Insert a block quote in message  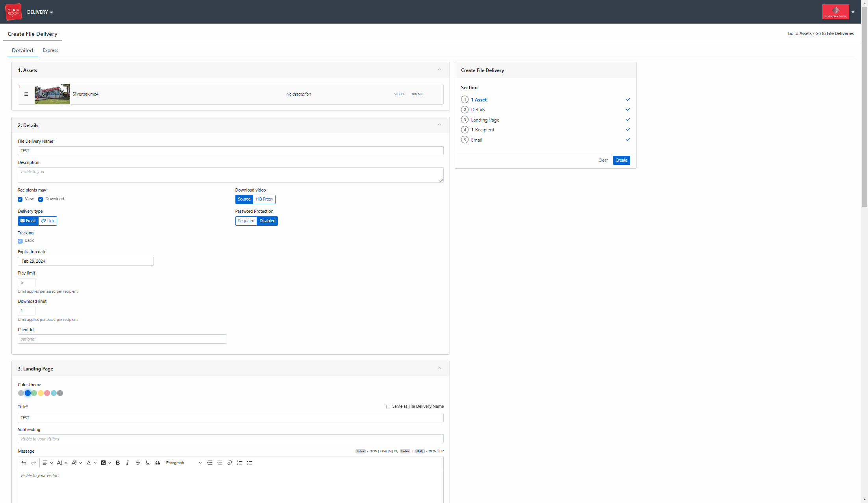point(157,463)
